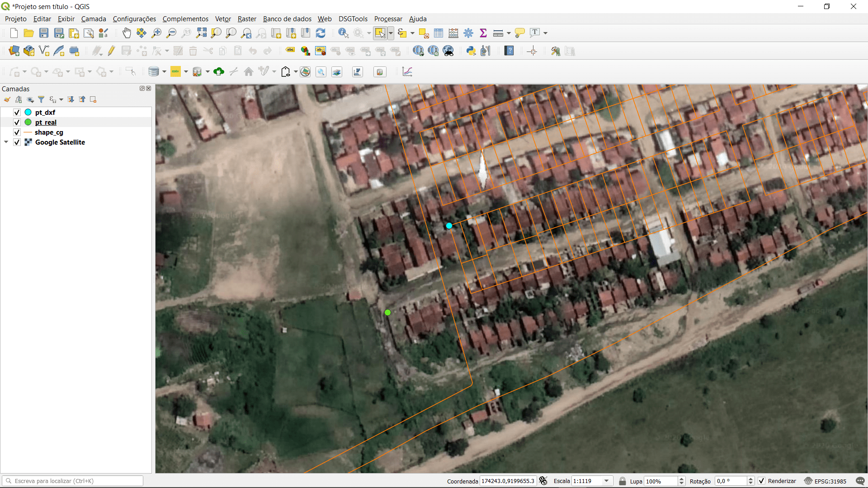Click the EPSG:31985 CRS button
This screenshot has width=868, height=488.
pyautogui.click(x=826, y=481)
